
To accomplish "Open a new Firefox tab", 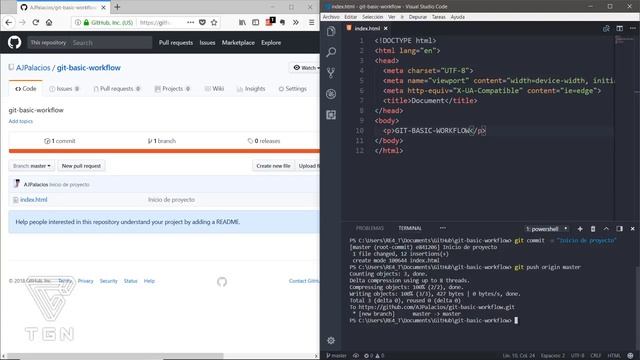I will click(x=117, y=7).
